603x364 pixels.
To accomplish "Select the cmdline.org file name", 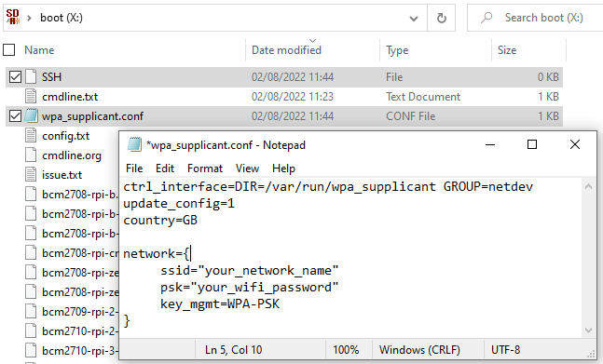I will (72, 155).
